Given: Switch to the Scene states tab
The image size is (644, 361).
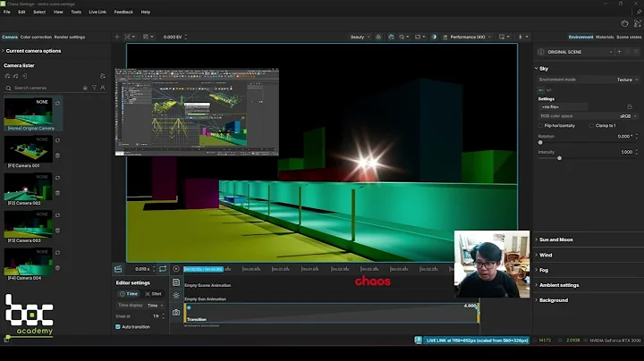Looking at the screenshot, I should click(629, 37).
